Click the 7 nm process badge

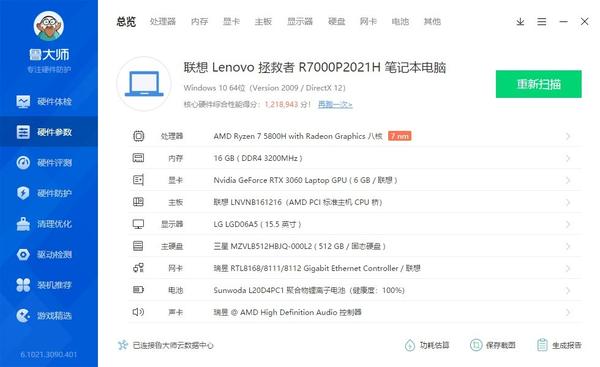(x=399, y=136)
